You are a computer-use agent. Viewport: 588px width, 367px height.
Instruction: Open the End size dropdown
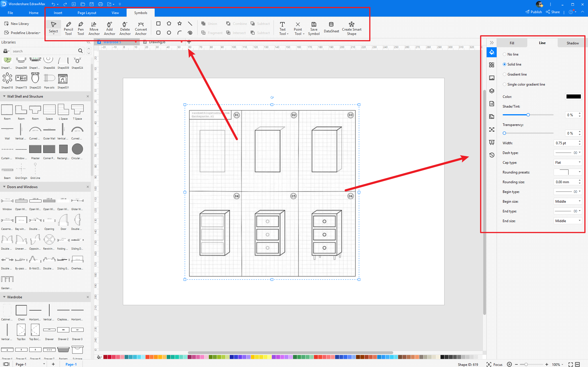(x=568, y=221)
